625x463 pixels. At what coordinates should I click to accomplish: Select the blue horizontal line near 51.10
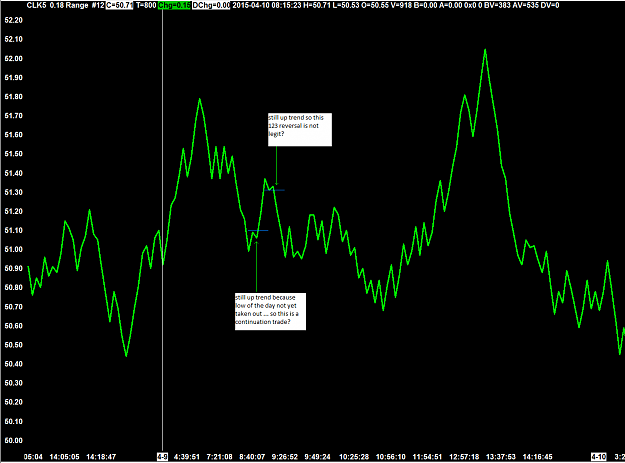[258, 230]
